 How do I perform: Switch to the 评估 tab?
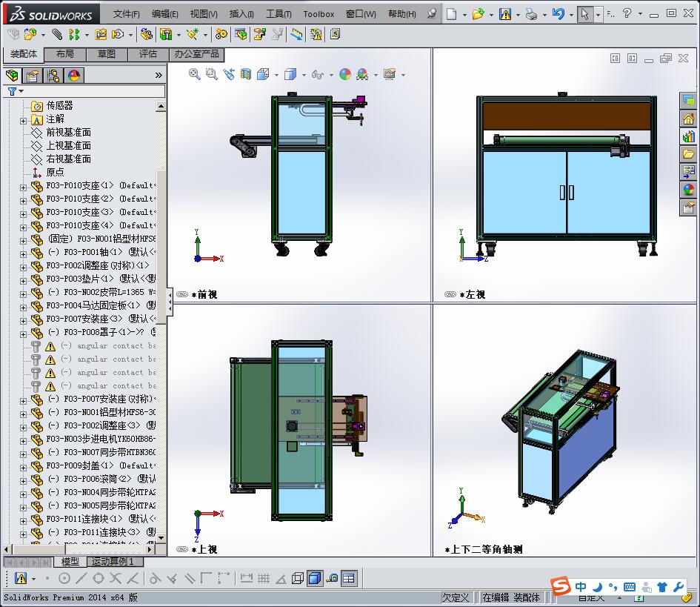tap(147, 54)
